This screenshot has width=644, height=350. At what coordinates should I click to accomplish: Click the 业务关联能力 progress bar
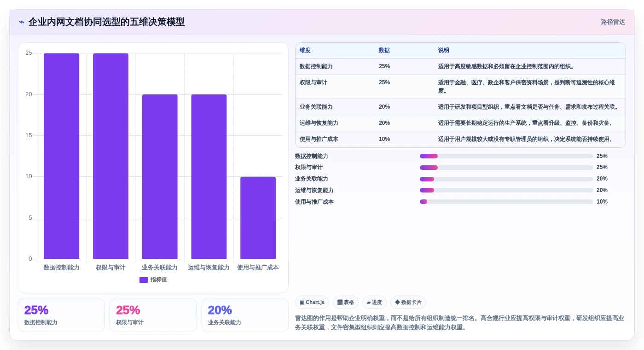pyautogui.click(x=506, y=179)
